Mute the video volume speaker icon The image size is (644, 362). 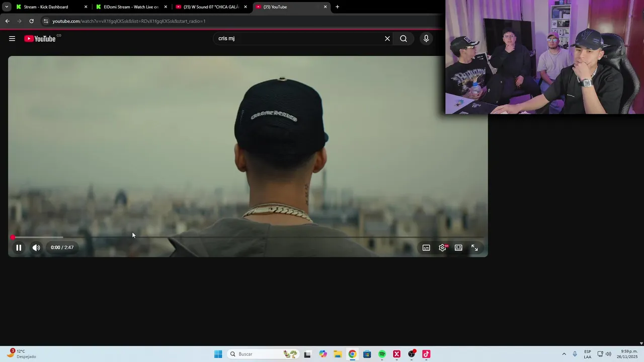36,247
